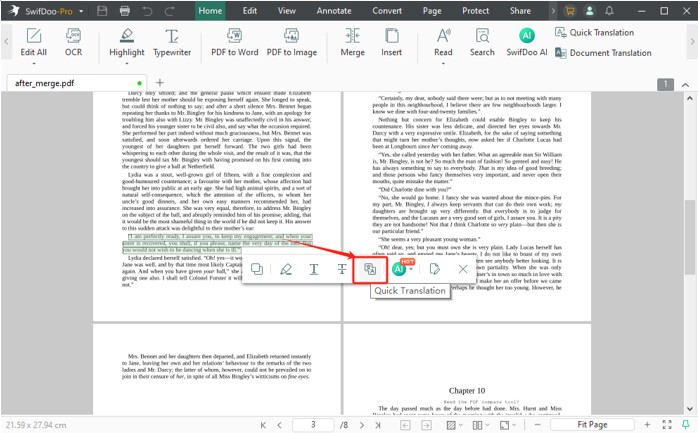The image size is (698, 433).
Task: Click Strikethrough icon in floating toolbar
Action: tap(342, 269)
